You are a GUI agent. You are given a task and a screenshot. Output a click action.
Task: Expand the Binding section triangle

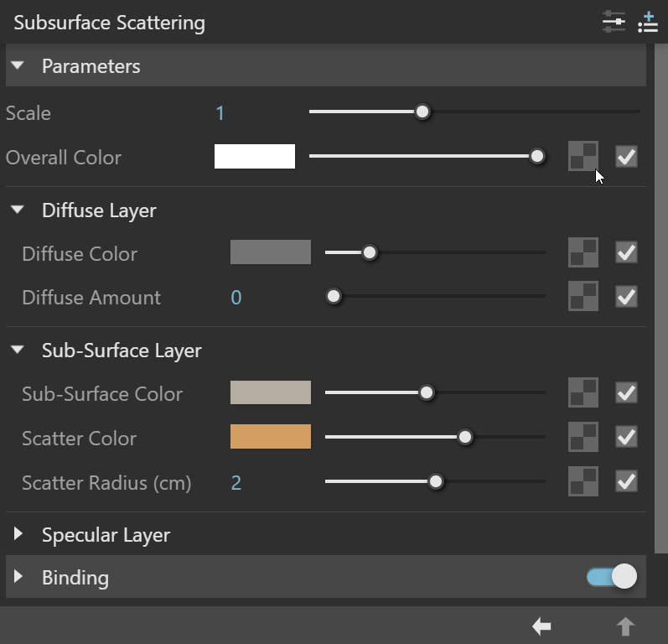pos(18,576)
